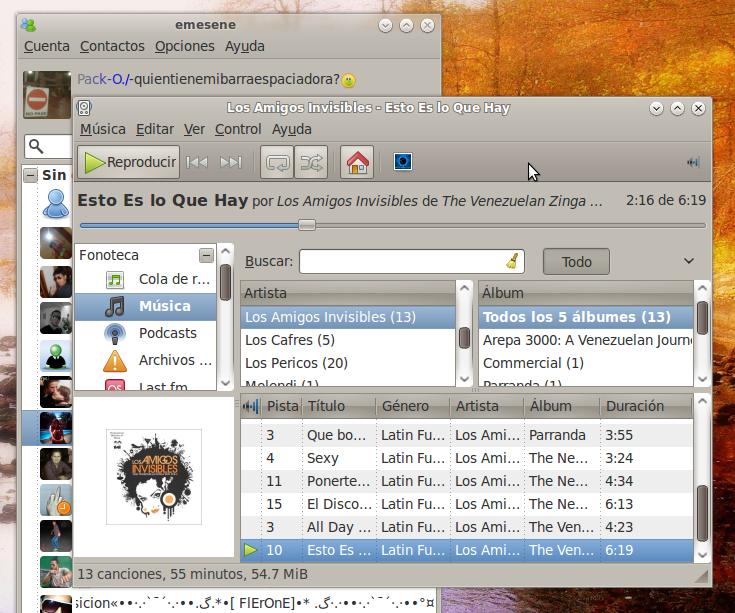This screenshot has width=735, height=613.
Task: Select artist Los Pericos (20)
Action: (347, 363)
